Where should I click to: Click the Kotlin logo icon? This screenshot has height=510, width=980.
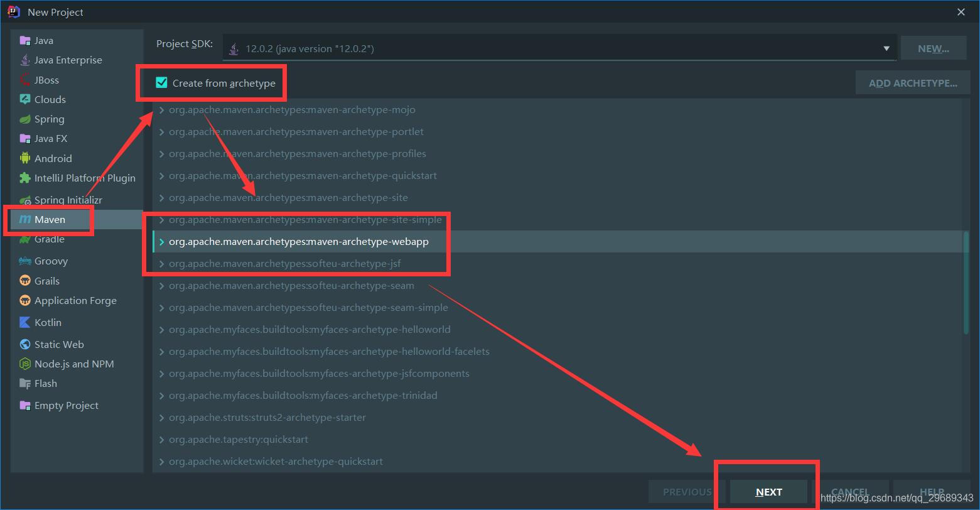tap(25, 322)
